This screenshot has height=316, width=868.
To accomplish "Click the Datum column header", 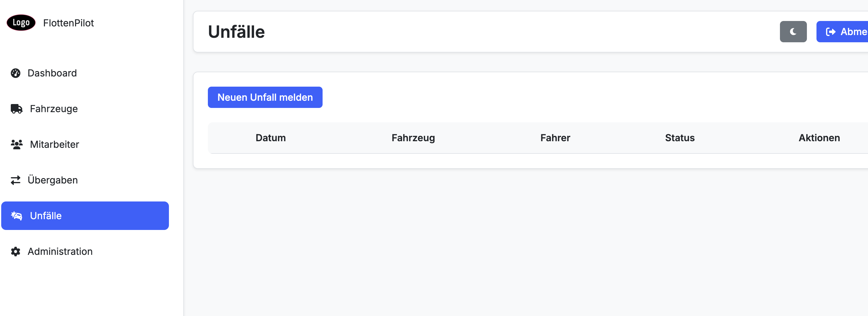I will pyautogui.click(x=270, y=138).
